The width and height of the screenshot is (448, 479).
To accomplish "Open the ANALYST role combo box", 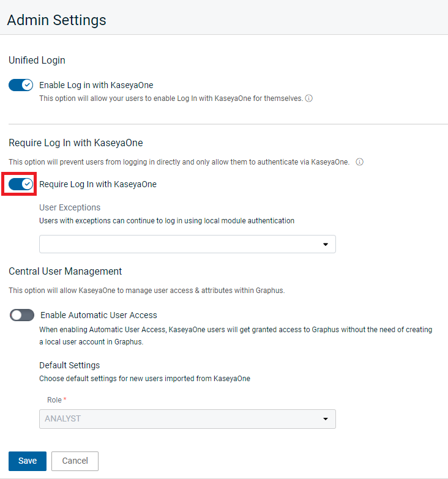I will click(x=187, y=419).
